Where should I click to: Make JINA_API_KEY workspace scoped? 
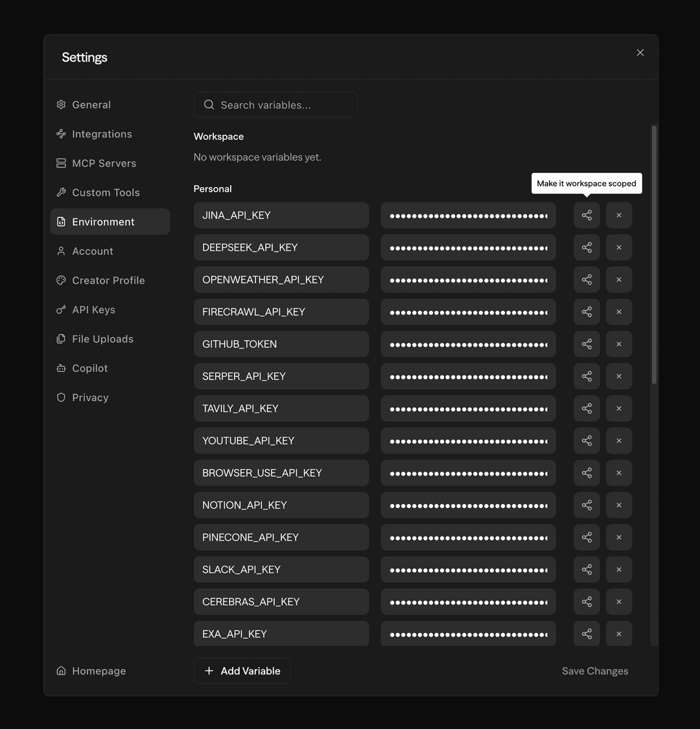587,214
